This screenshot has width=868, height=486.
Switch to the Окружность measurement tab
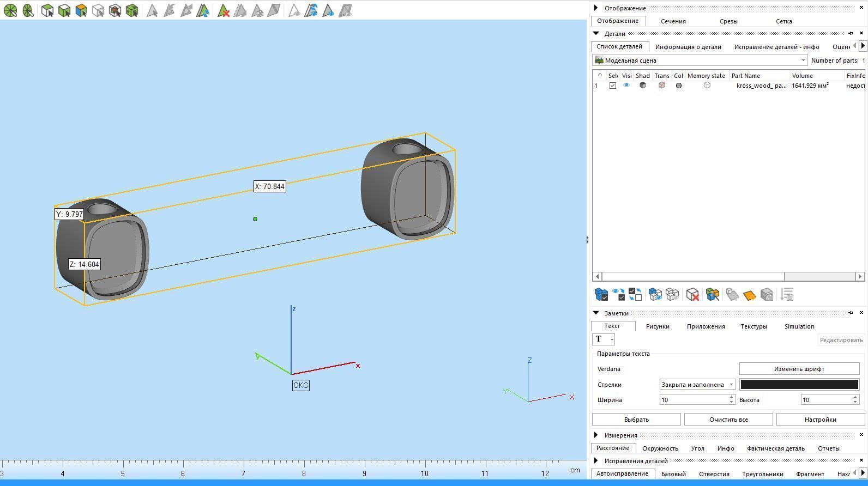(660, 448)
